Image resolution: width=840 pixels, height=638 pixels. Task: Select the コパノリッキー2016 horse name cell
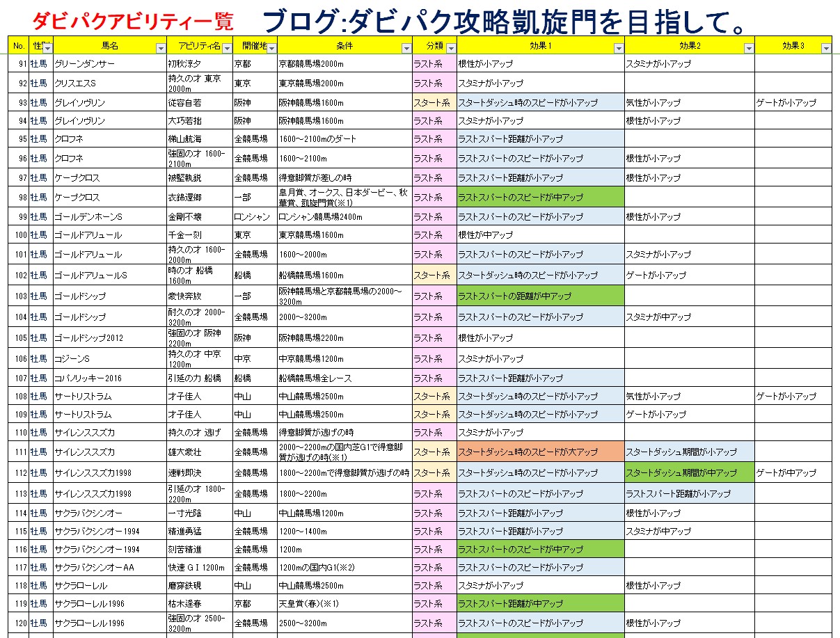[110, 378]
